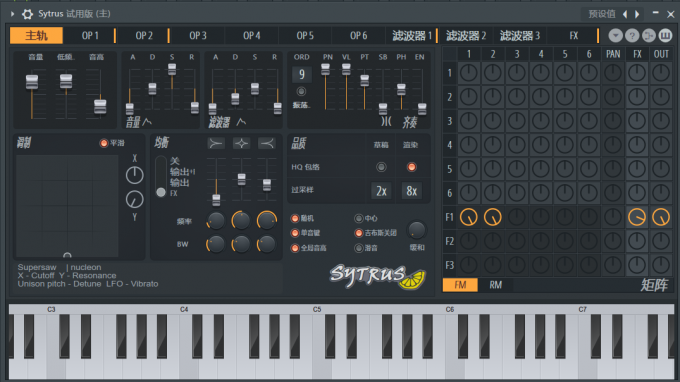Turn the X modulation knob
Viewport: 680px width, 382px height.
tap(134, 175)
